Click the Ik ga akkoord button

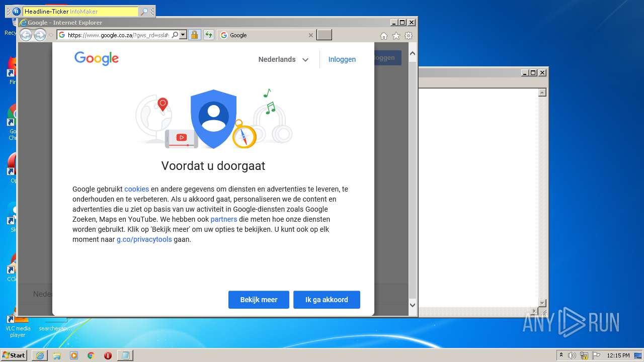(x=327, y=300)
